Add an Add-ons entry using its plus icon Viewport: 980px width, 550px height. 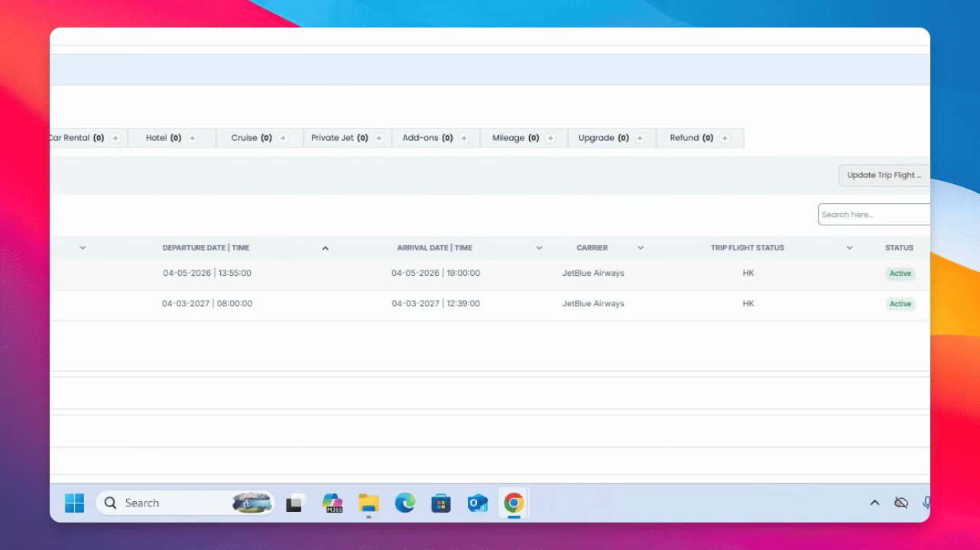click(464, 138)
